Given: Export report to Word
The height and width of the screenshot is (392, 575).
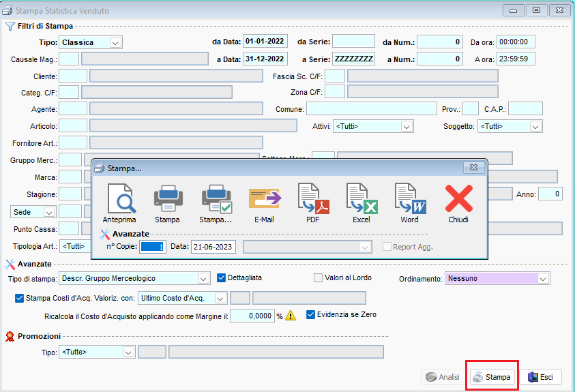Looking at the screenshot, I should [410, 199].
